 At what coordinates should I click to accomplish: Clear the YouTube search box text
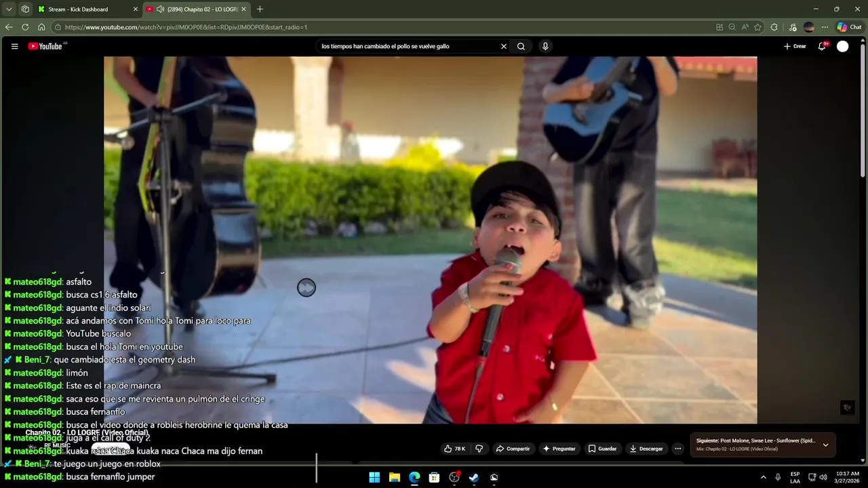click(x=504, y=46)
